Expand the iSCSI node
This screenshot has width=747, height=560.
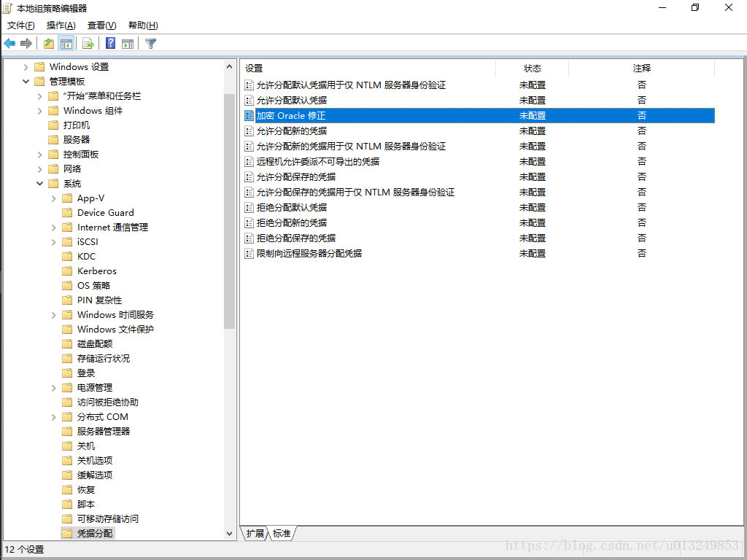54,242
